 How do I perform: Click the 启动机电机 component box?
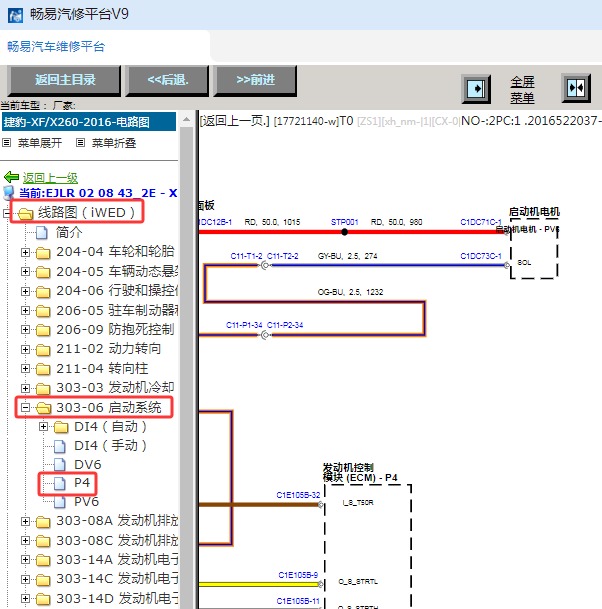click(x=534, y=251)
